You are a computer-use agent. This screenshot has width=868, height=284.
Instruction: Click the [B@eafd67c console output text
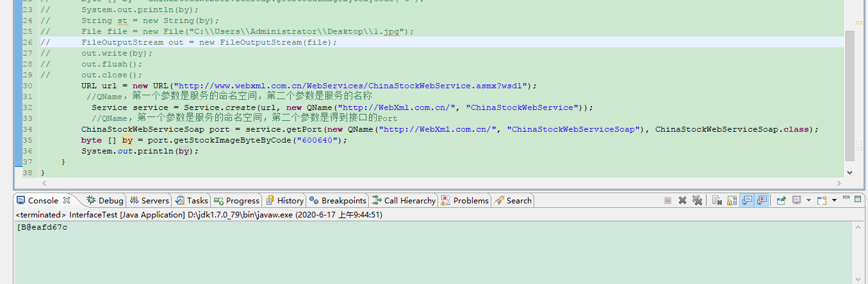pos(42,227)
